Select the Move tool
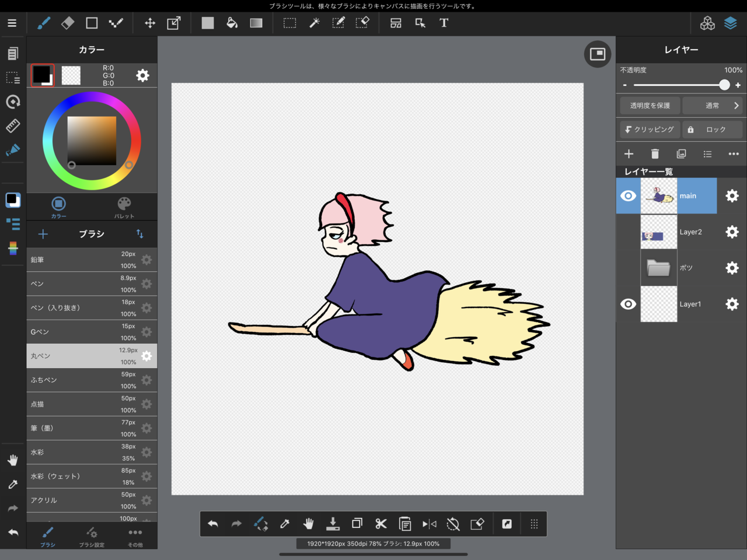 pyautogui.click(x=150, y=23)
